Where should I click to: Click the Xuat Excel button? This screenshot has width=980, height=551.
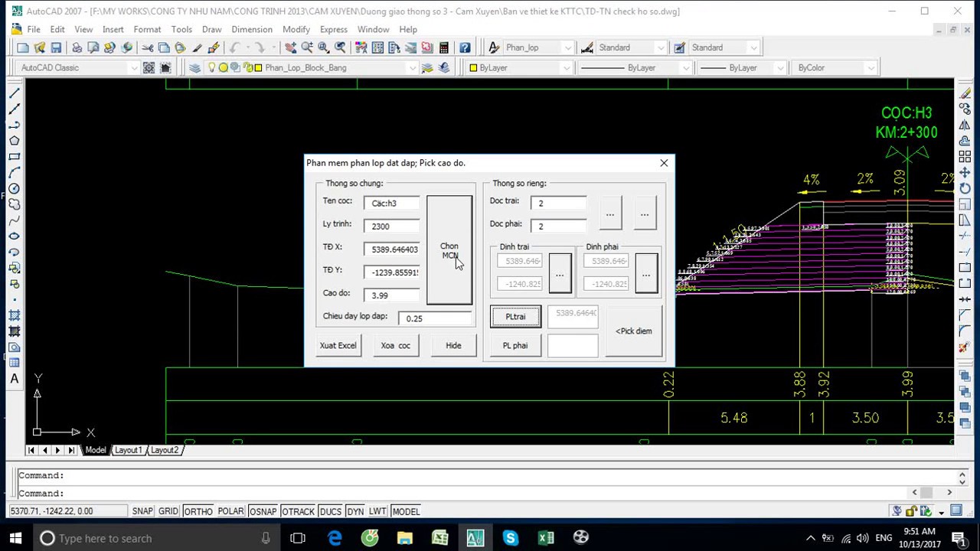coord(338,345)
